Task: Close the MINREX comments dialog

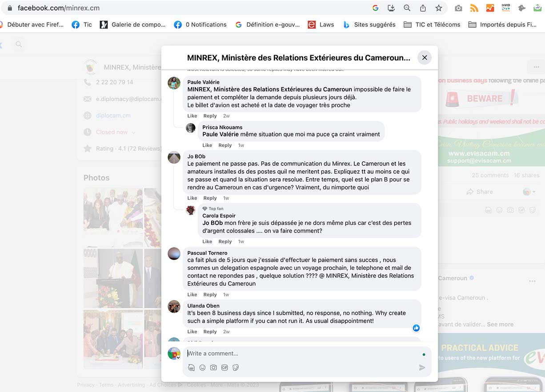Action: [424, 57]
